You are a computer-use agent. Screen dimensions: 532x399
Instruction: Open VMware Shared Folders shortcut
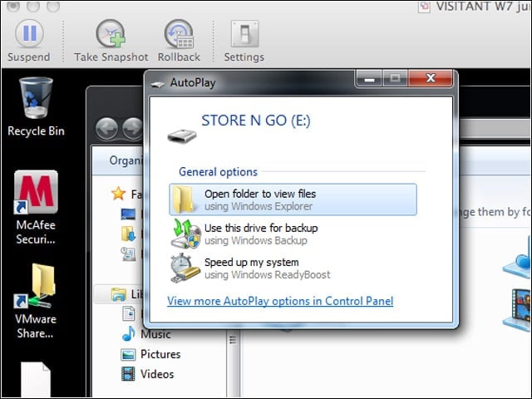click(x=35, y=301)
